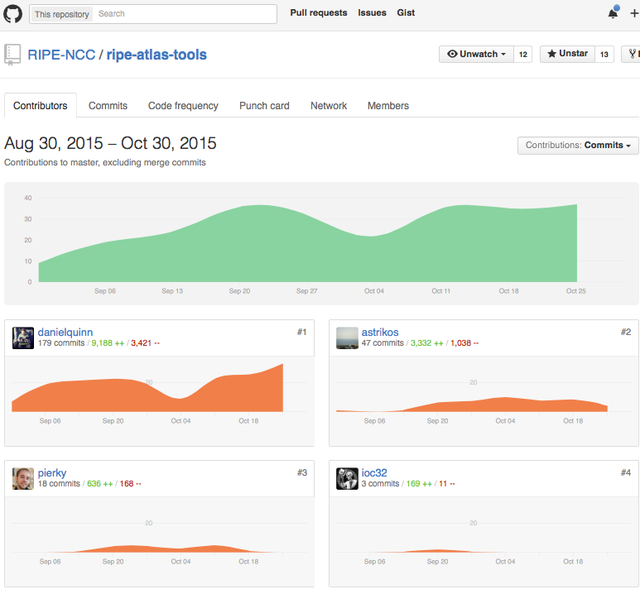Click pierky's 18 commits link
Screen dimensions: 640x594
pos(59,484)
